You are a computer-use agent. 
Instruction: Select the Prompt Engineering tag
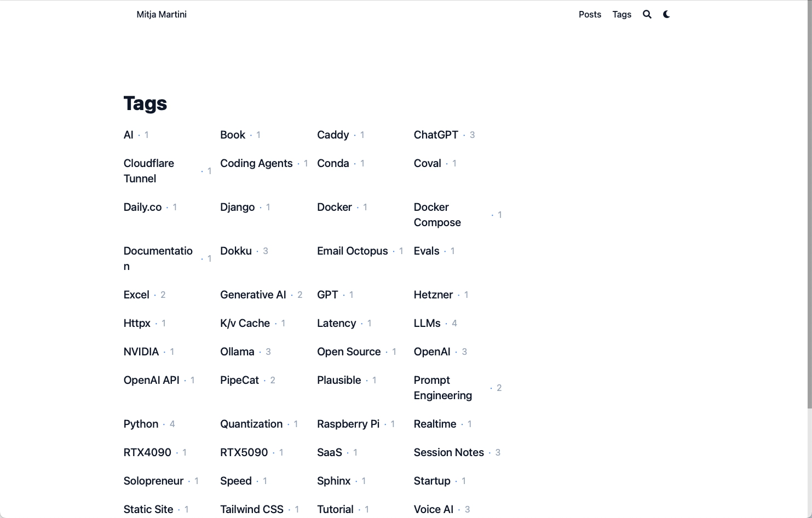443,388
